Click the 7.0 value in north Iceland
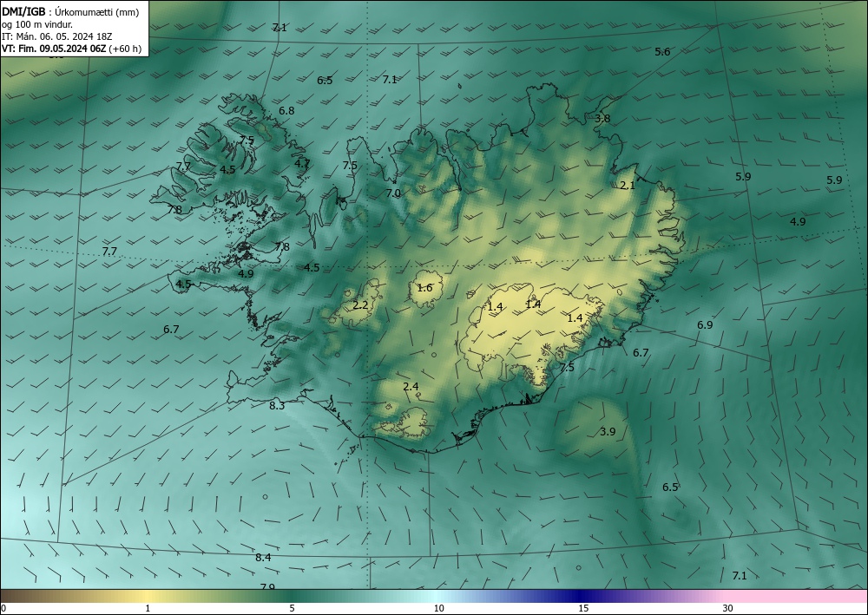Image resolution: width=868 pixels, height=615 pixels. 393,193
